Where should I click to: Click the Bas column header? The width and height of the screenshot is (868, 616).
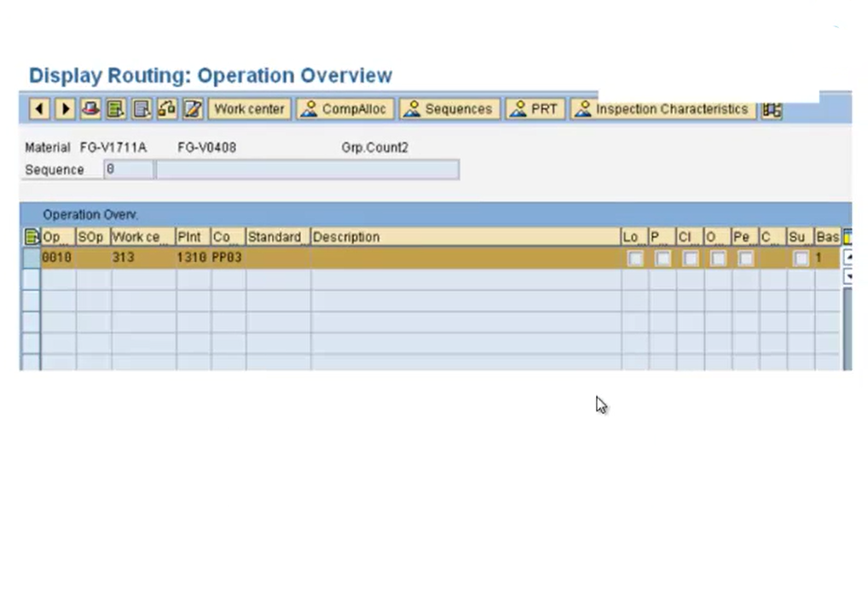click(828, 237)
